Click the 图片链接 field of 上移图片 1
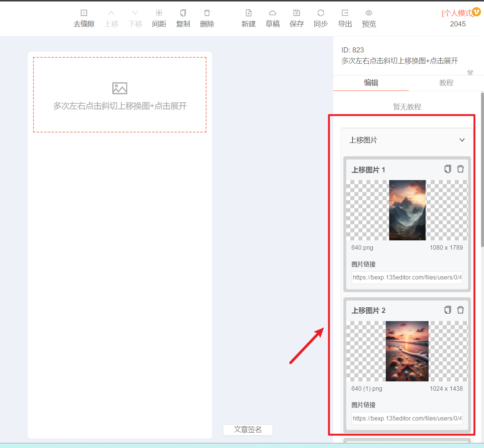 pos(407,278)
